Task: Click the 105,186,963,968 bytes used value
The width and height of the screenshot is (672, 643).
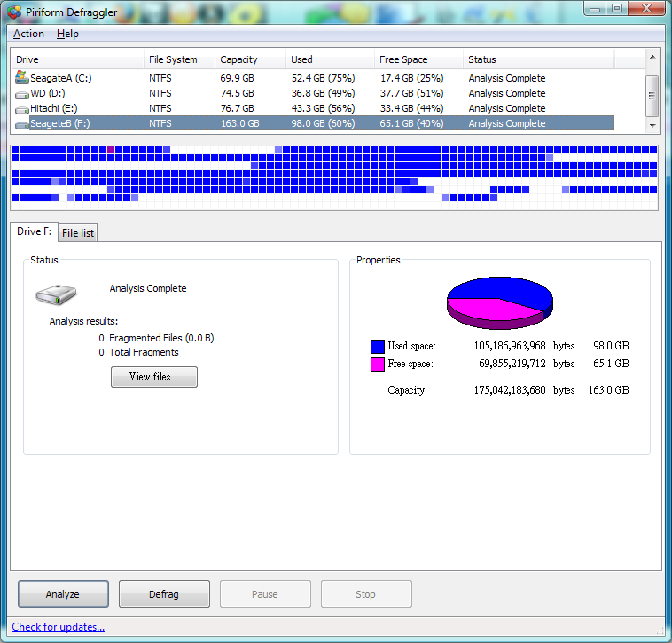Action: point(524,346)
